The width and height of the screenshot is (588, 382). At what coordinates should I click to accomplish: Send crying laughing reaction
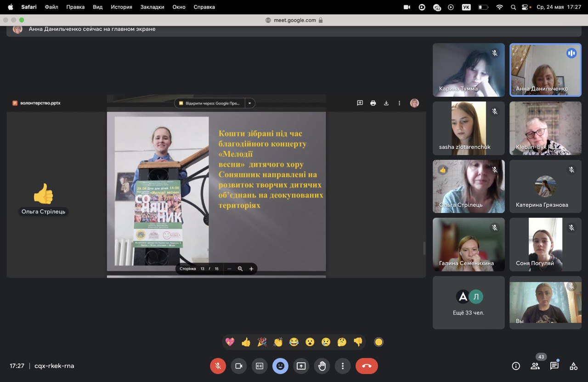tap(294, 342)
